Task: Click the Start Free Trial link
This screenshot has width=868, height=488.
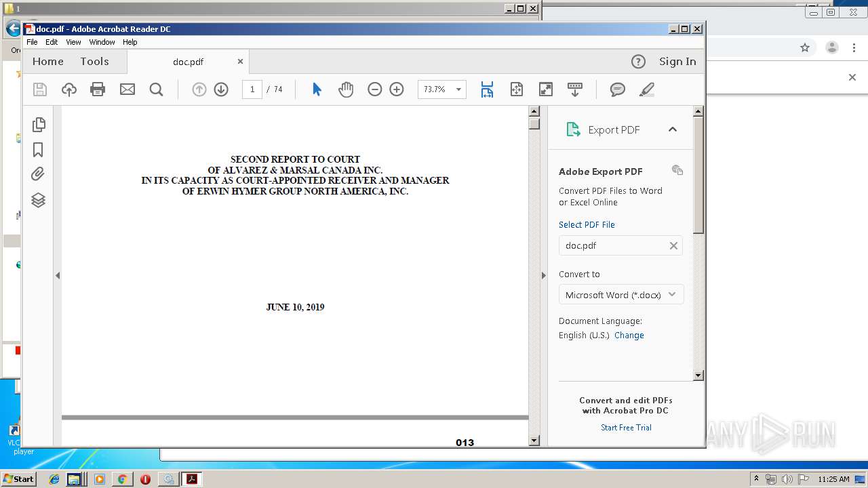Action: [x=626, y=428]
